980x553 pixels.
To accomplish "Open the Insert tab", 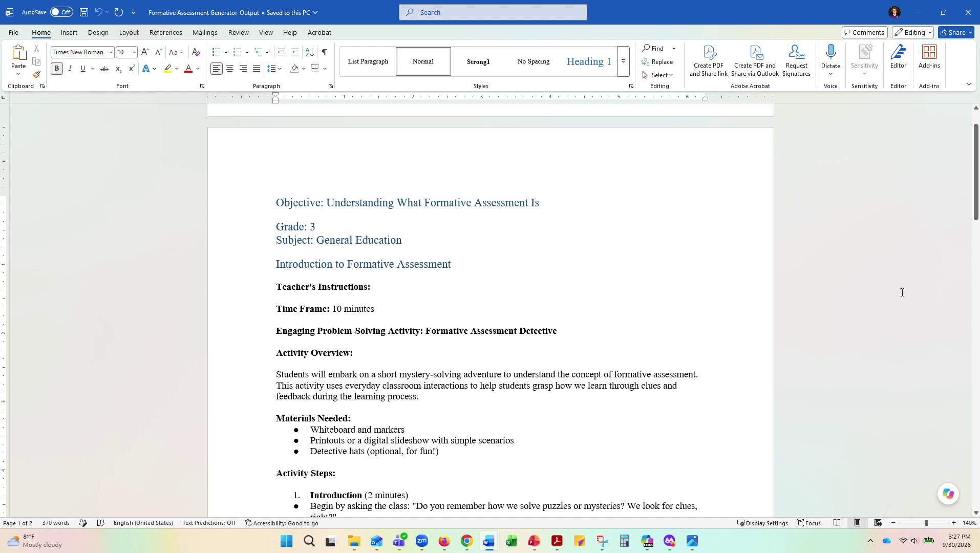I will pyautogui.click(x=69, y=32).
